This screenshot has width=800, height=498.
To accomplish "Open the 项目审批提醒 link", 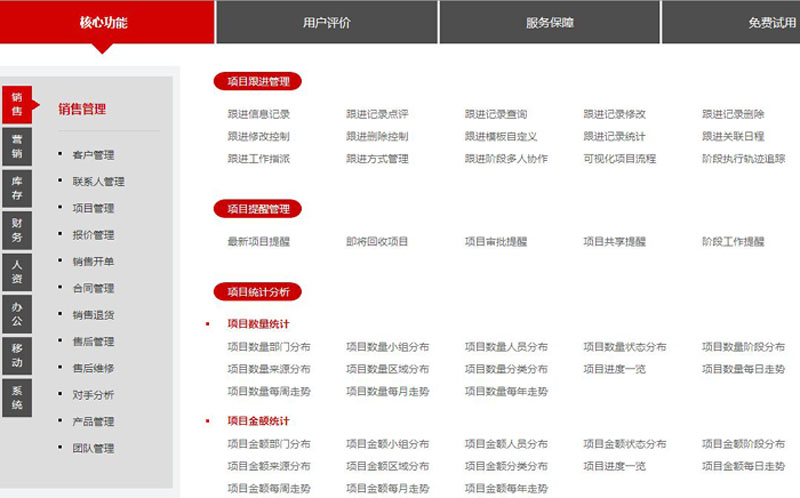I will click(495, 241).
